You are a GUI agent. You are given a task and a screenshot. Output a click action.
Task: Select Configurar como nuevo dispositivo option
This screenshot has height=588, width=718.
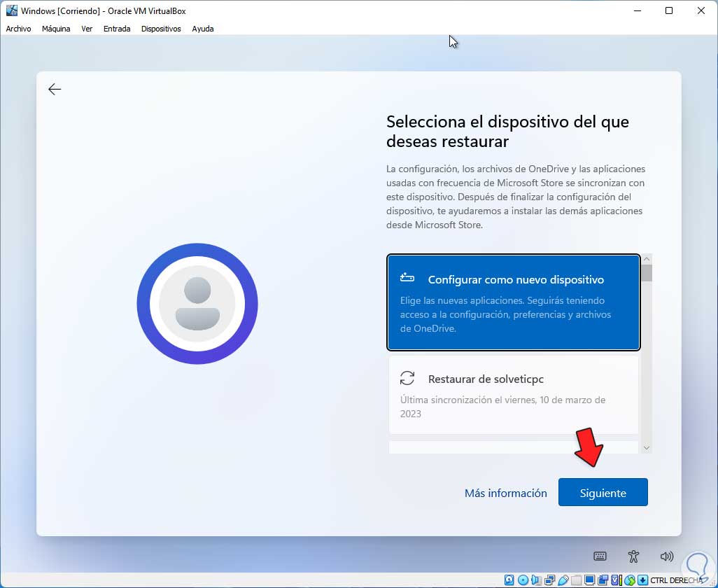514,302
